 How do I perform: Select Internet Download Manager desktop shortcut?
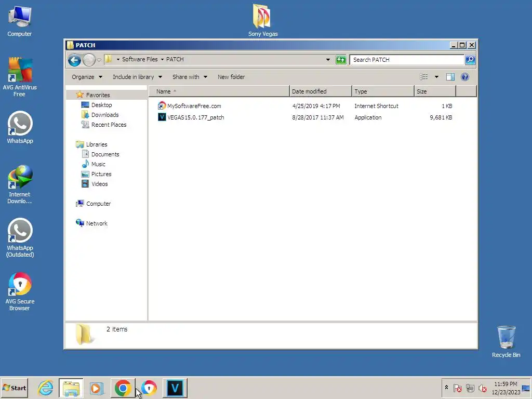[x=20, y=184]
